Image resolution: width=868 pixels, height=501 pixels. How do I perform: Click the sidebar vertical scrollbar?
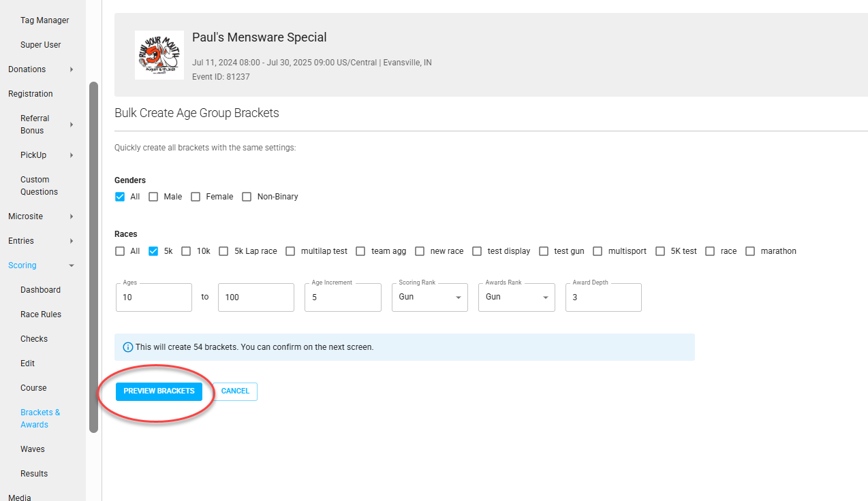coord(93,257)
